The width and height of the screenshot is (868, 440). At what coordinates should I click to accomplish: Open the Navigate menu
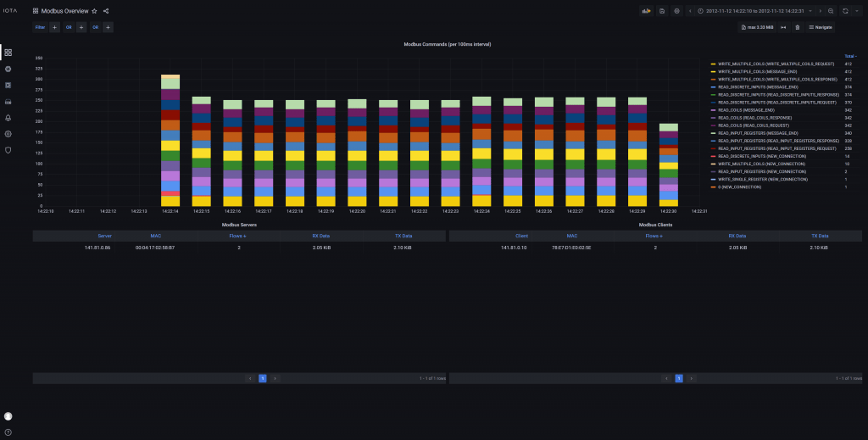(x=821, y=27)
